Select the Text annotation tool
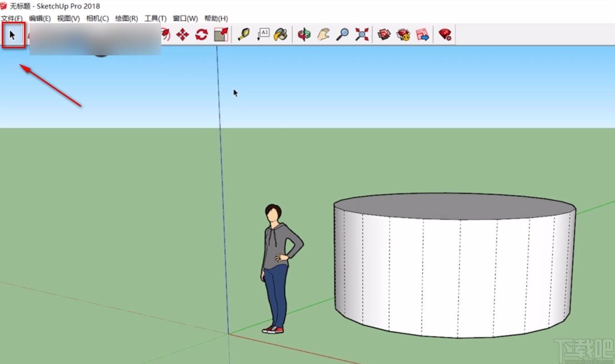615x364 pixels. [263, 34]
